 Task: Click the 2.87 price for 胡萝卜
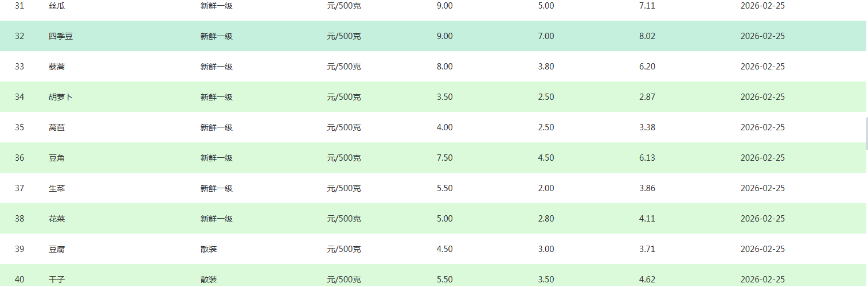pyautogui.click(x=647, y=97)
